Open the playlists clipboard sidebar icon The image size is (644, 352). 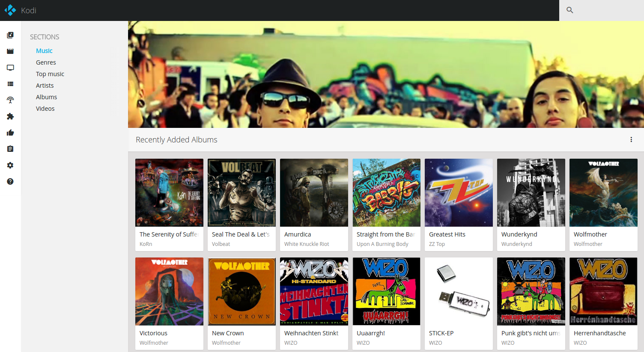(10, 149)
